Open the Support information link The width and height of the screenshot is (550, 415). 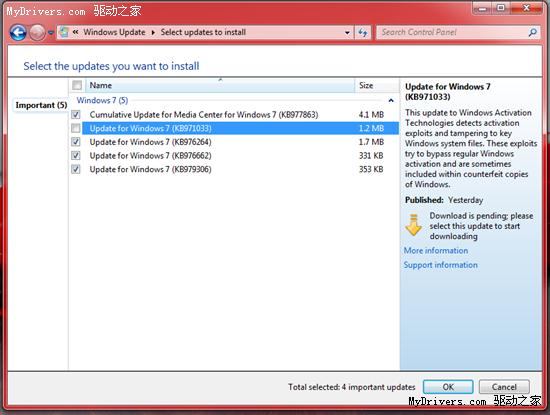(441, 265)
